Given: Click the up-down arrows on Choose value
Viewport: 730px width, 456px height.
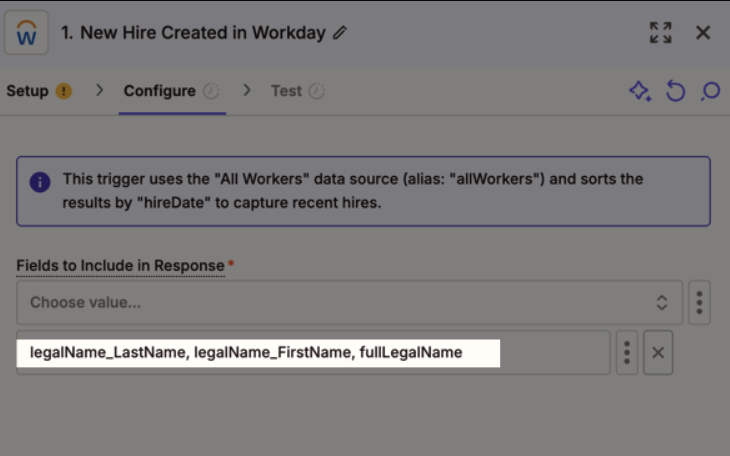Looking at the screenshot, I should [x=661, y=302].
